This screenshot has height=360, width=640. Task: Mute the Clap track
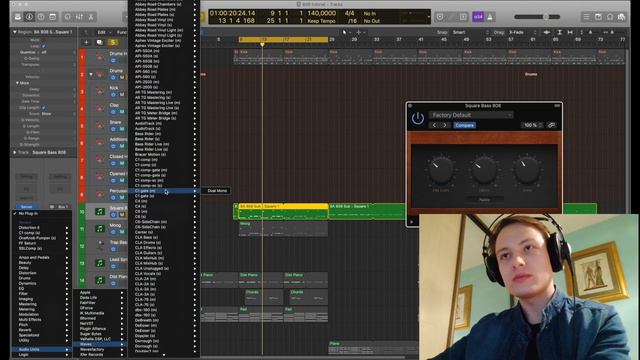point(122,111)
